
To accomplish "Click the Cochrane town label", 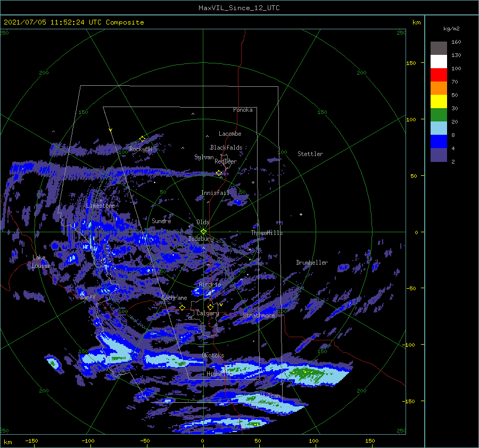I will click(174, 298).
